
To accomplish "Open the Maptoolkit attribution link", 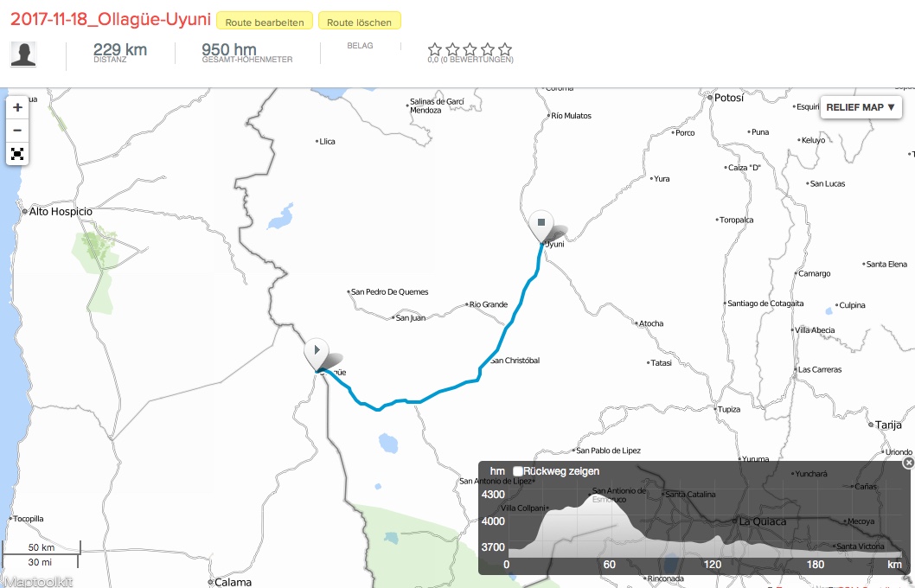I will pyautogui.click(x=36, y=582).
